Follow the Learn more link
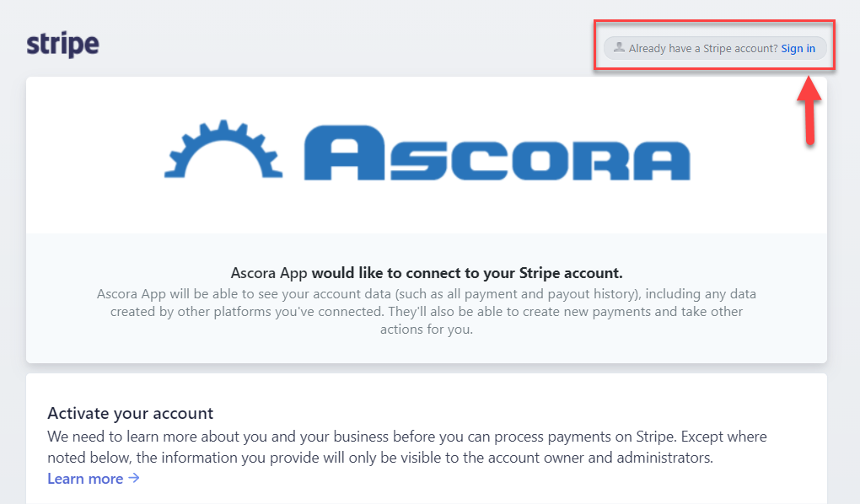The height and width of the screenshot is (504, 860). coord(85,479)
